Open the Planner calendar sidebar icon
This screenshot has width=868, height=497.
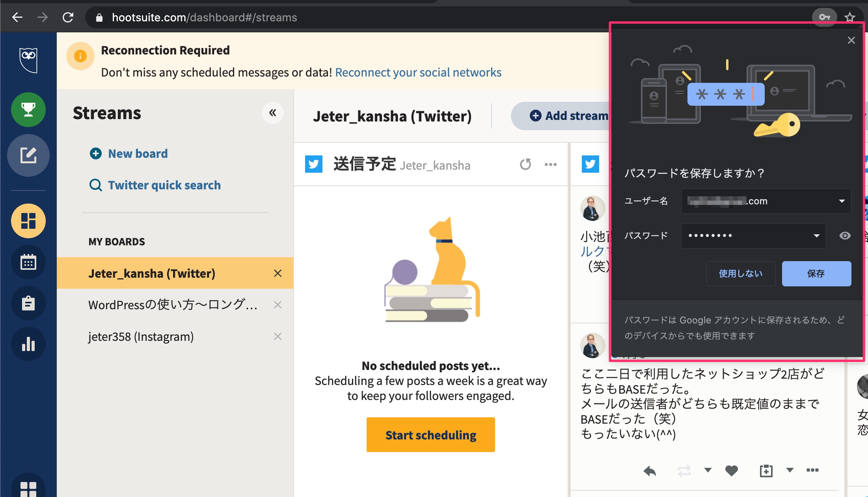click(x=28, y=262)
